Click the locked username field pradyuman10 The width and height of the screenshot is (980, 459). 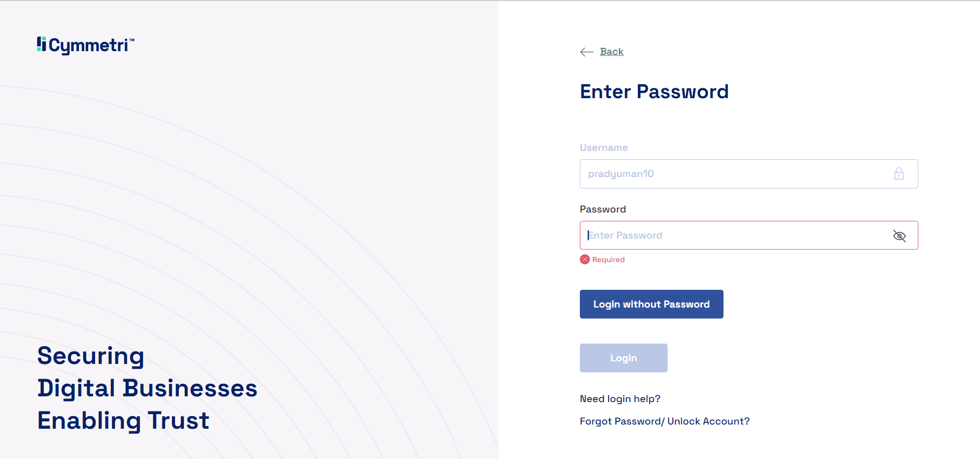click(x=731, y=174)
